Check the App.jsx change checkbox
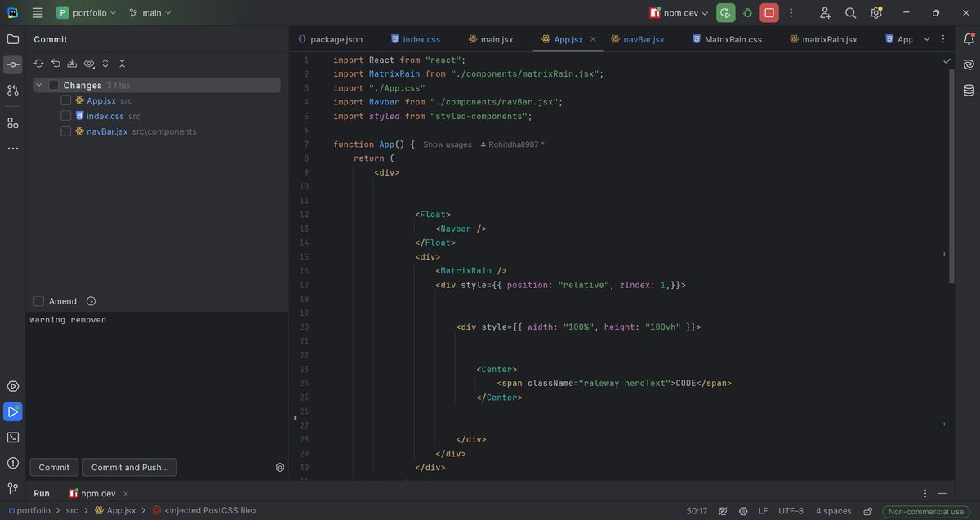980x520 pixels. tap(66, 100)
